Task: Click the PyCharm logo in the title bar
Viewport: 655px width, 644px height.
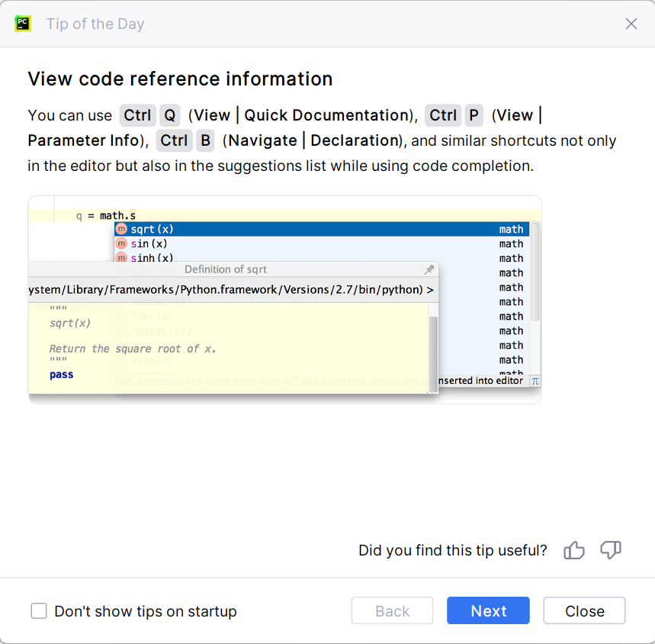Action: click(23, 24)
